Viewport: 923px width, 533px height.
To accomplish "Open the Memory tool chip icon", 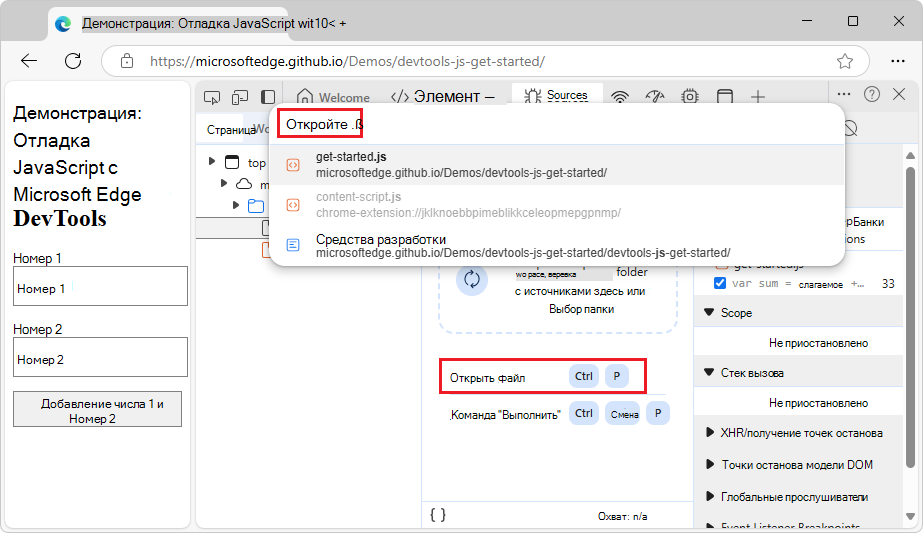I will pos(689,96).
